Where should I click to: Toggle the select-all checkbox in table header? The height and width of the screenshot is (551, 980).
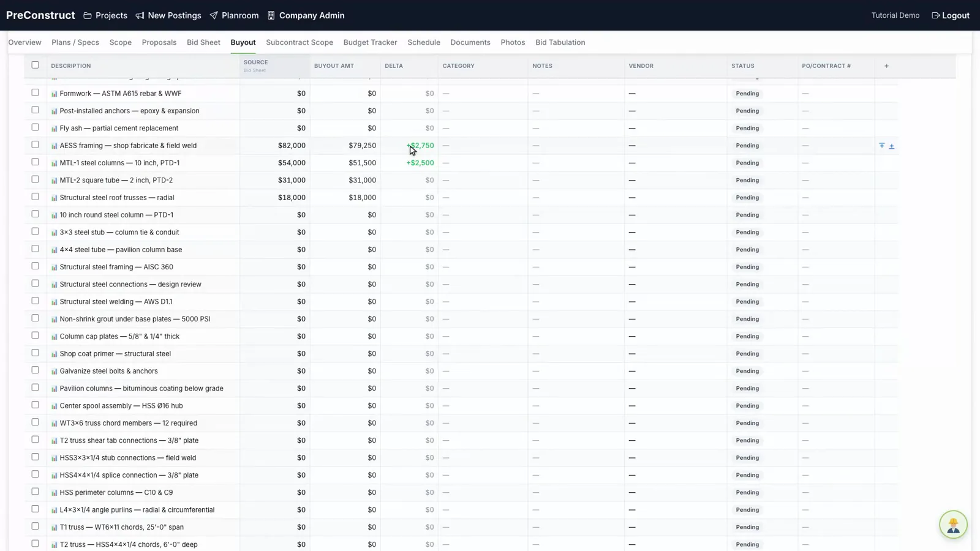(35, 65)
